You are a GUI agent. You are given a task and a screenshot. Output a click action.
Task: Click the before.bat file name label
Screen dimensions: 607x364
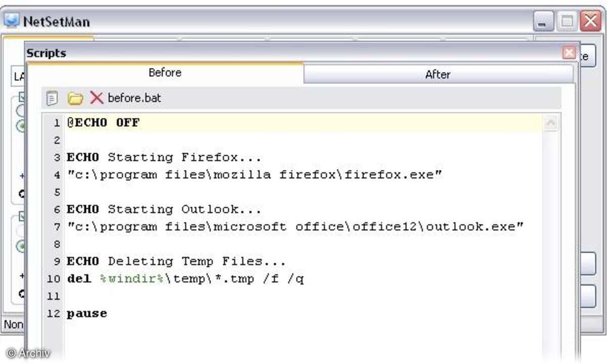click(x=135, y=98)
